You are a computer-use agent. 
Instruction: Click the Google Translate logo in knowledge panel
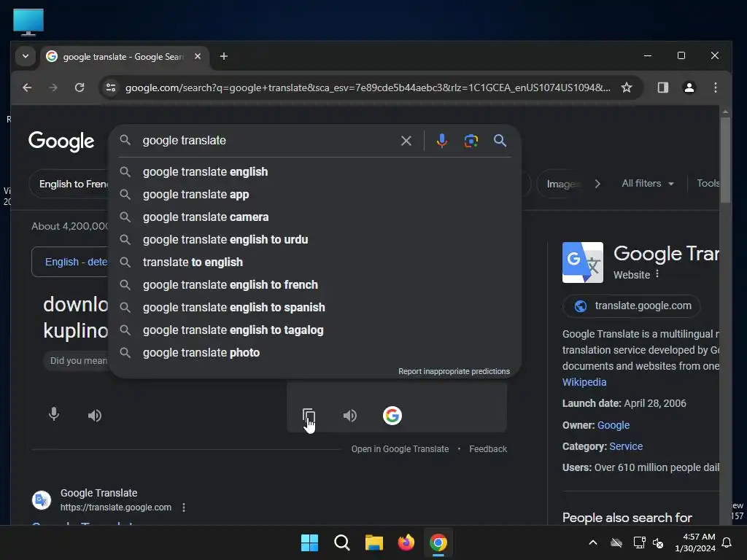coord(582,262)
